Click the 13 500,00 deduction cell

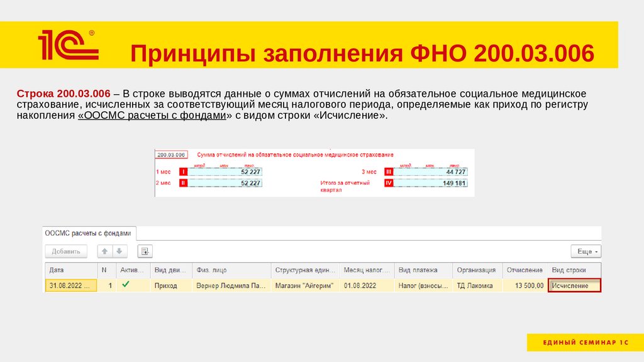click(525, 285)
